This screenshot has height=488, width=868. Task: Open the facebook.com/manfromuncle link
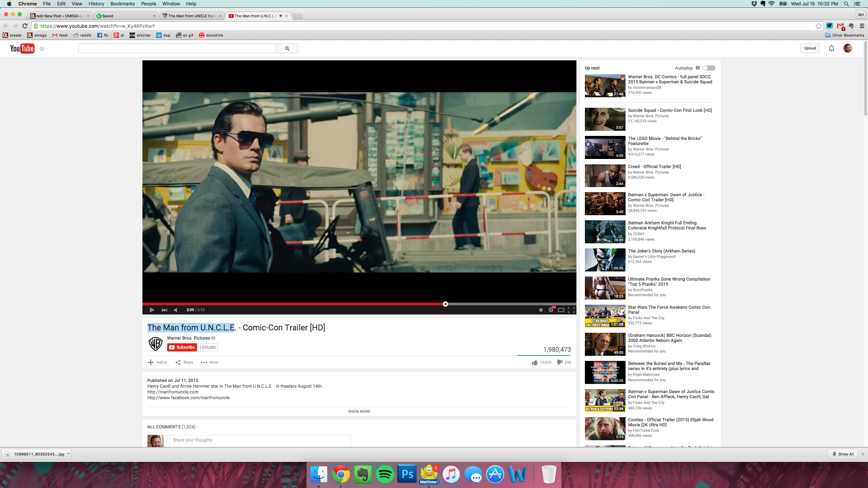tap(188, 398)
